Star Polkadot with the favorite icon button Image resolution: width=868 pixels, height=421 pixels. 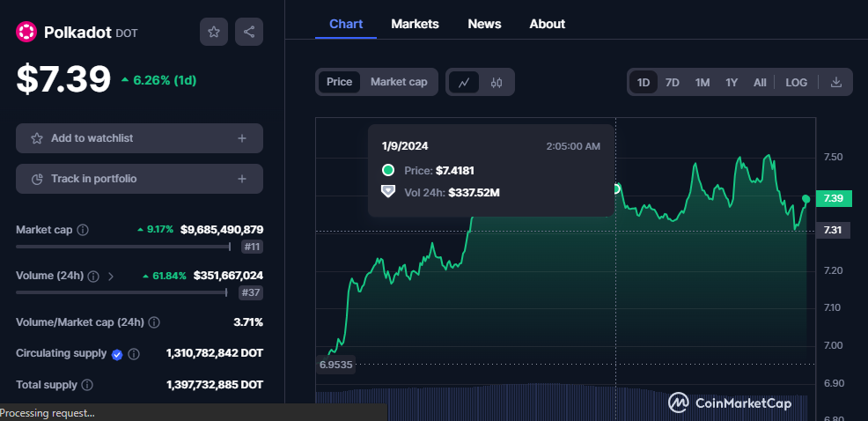tap(214, 32)
